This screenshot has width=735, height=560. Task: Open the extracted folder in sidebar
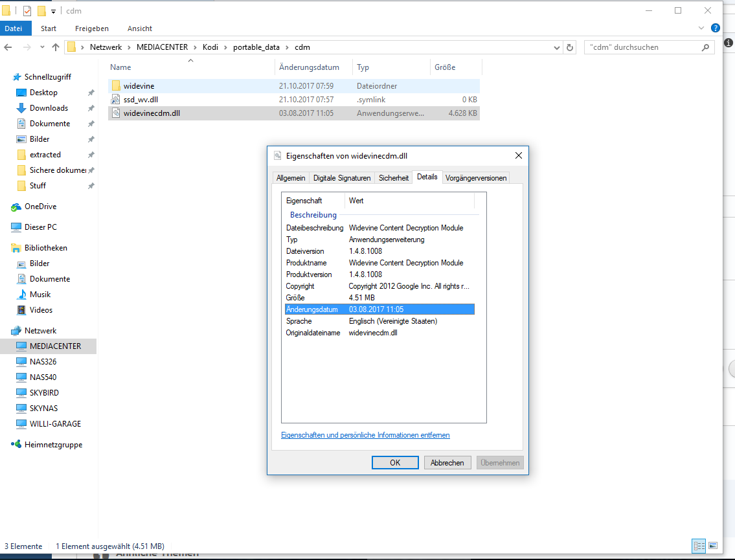tap(45, 155)
